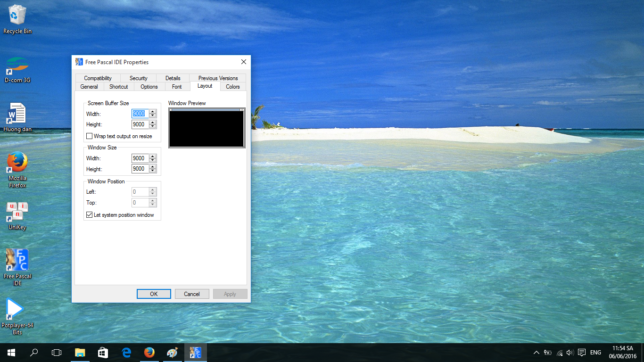
Task: Switch to the Colors tab
Action: click(x=232, y=87)
